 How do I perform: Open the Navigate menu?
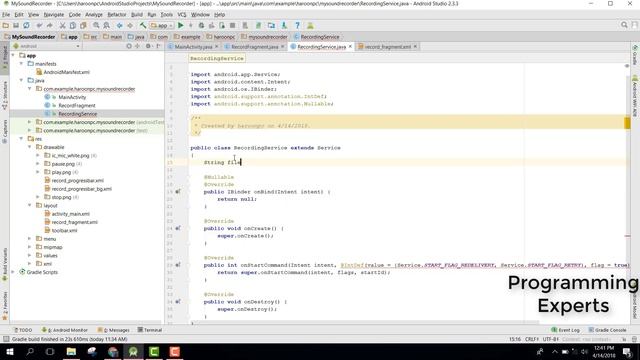tap(54, 14)
